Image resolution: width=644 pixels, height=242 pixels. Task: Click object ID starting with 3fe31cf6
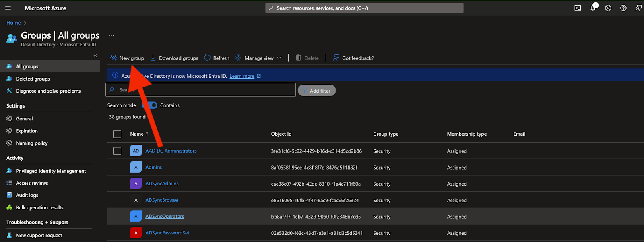(x=316, y=151)
